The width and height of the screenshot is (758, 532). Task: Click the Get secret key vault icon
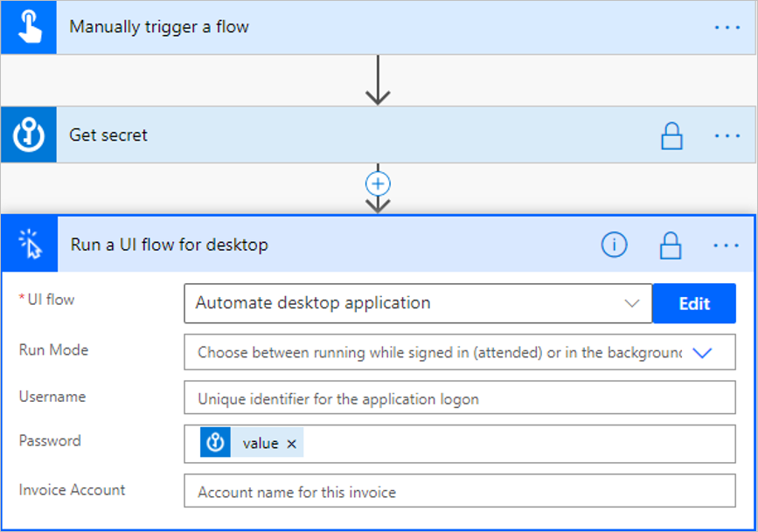click(29, 135)
